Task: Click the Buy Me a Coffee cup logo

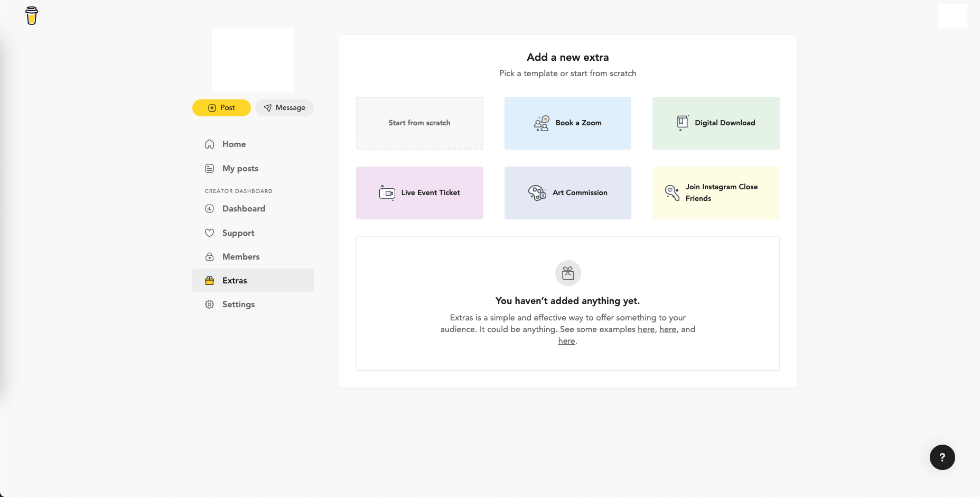Action: (x=32, y=16)
